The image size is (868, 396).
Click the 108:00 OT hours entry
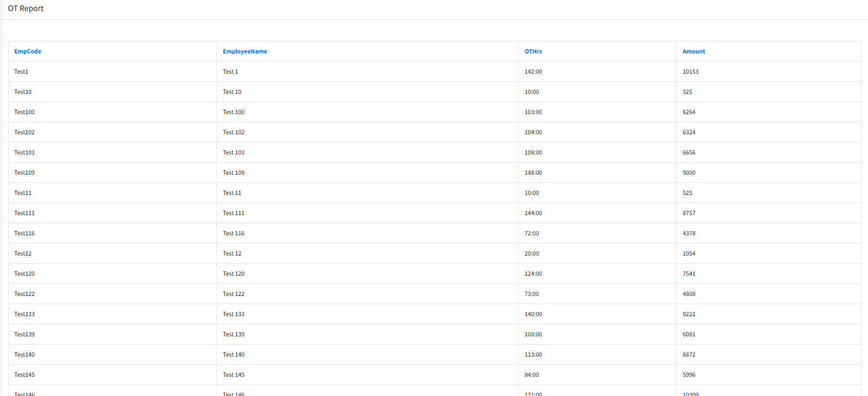(533, 153)
